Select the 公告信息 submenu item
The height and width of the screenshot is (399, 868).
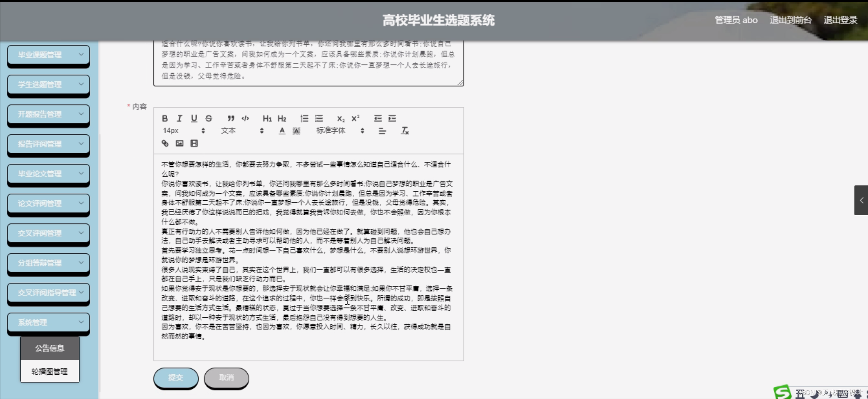pyautogui.click(x=50, y=348)
